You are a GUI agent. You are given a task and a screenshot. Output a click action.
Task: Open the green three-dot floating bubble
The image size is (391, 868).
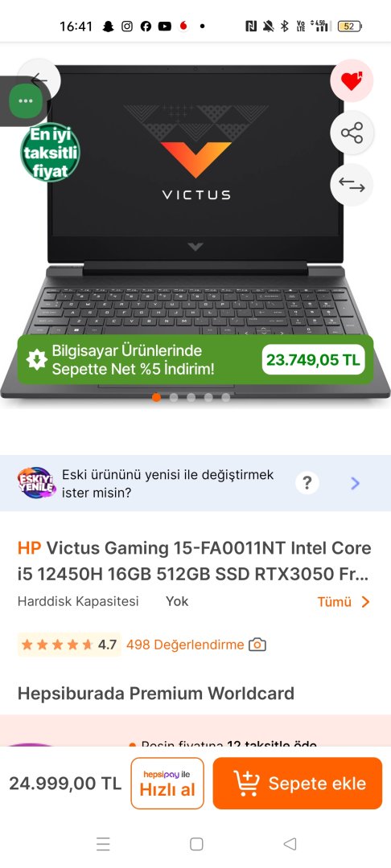pos(26,101)
